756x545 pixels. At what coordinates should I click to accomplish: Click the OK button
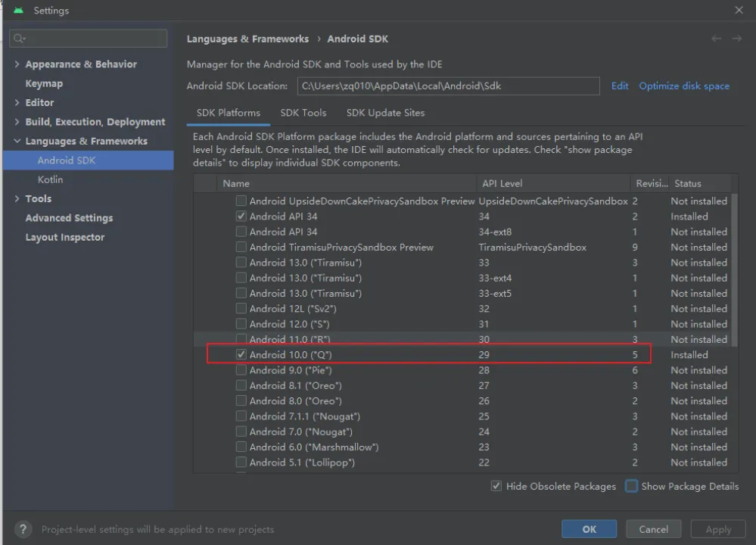589,529
